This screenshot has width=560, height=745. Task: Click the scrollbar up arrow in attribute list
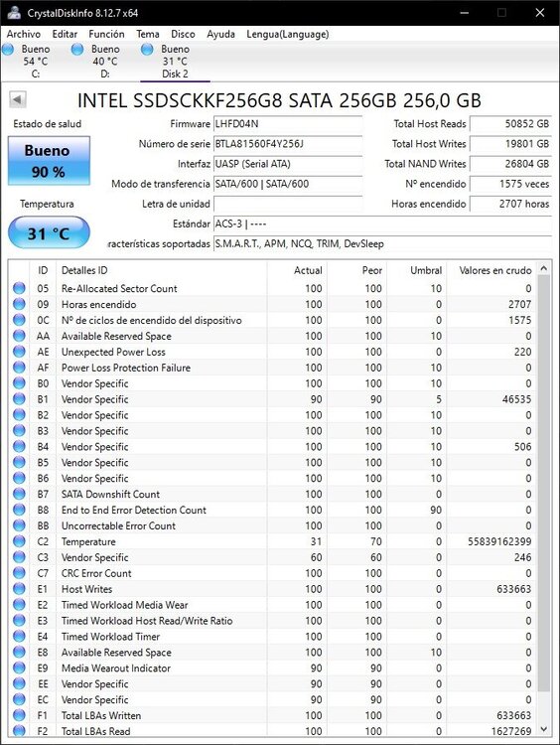click(x=544, y=268)
